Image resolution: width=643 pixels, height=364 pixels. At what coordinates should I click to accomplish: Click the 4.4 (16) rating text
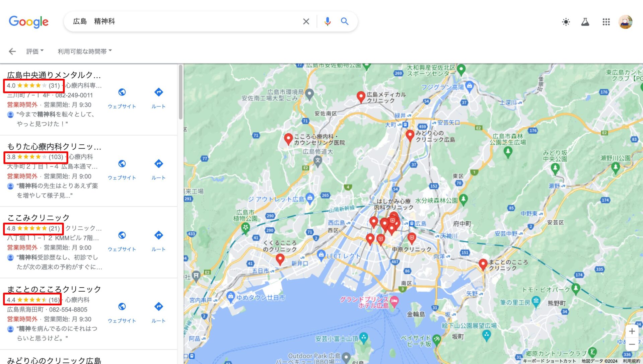(33, 300)
